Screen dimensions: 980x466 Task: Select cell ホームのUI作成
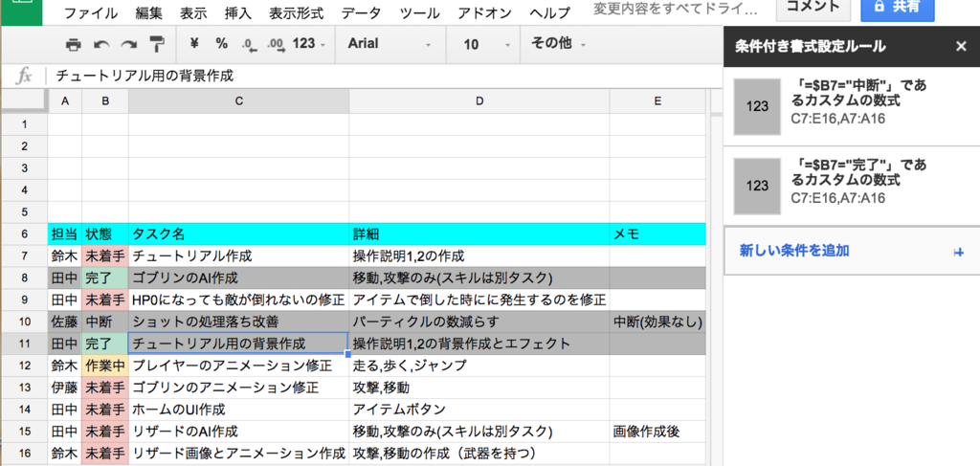238,410
